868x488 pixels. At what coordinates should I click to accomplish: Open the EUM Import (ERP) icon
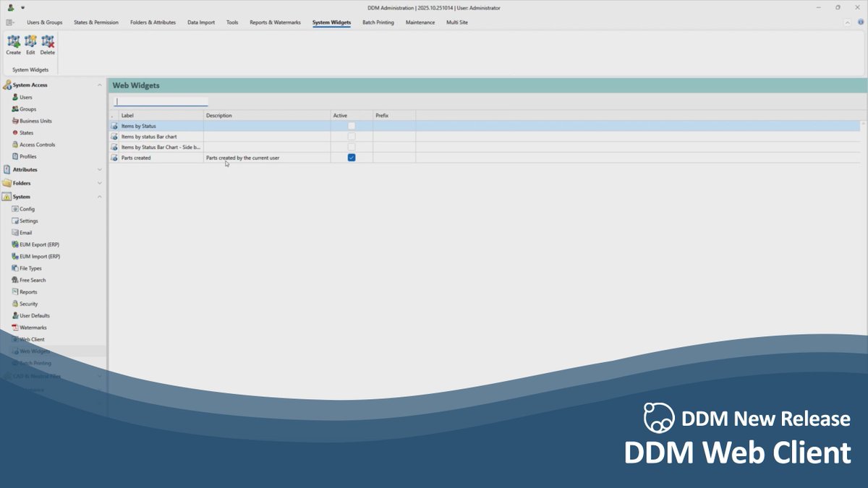click(x=14, y=256)
